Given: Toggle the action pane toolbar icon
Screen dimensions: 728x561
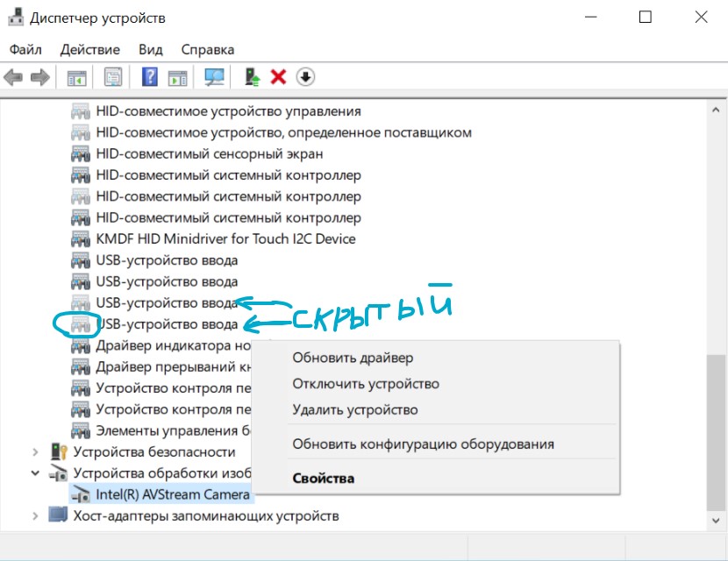Looking at the screenshot, I should click(178, 77).
